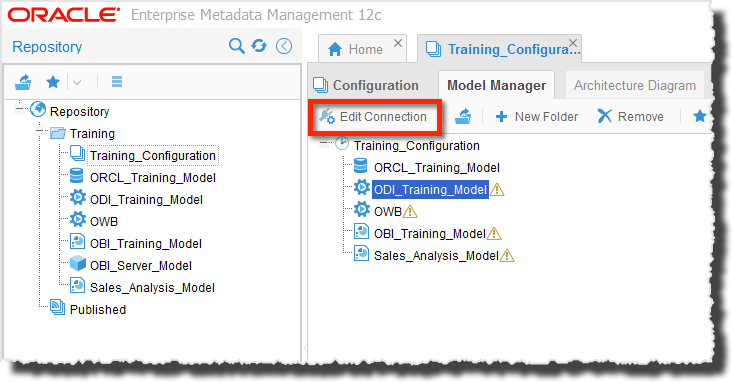Click the Published stacked documents icon
Screen dimensions: 733x383
click(x=58, y=308)
